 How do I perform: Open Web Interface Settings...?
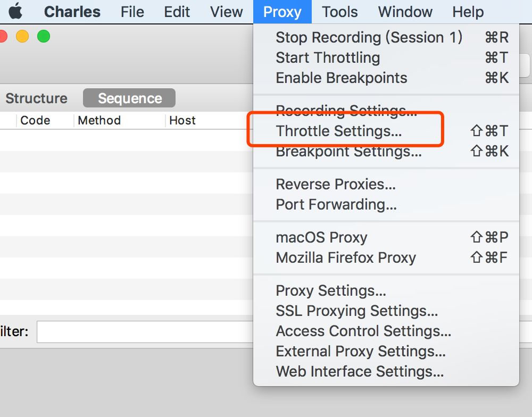[x=386, y=372]
